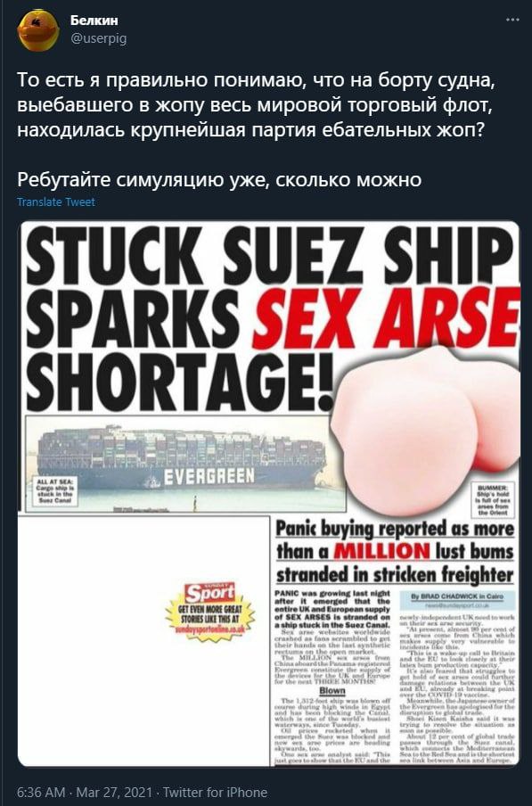The height and width of the screenshot is (806, 532).
Task: Click the Panic buying reported subheadline
Action: (395, 552)
